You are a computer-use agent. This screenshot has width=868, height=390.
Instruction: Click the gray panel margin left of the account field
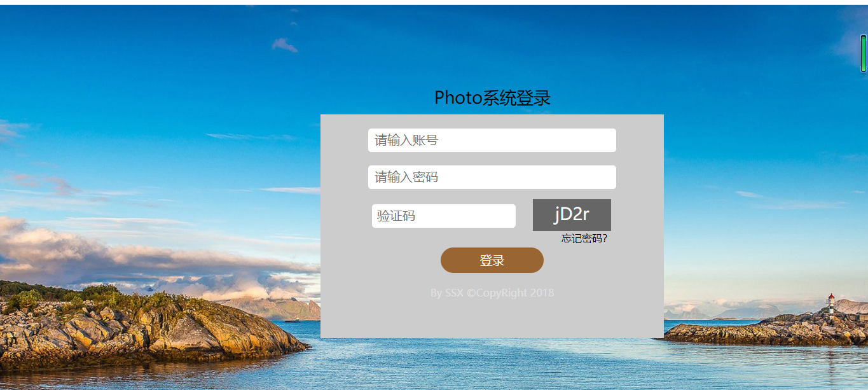tap(344, 140)
